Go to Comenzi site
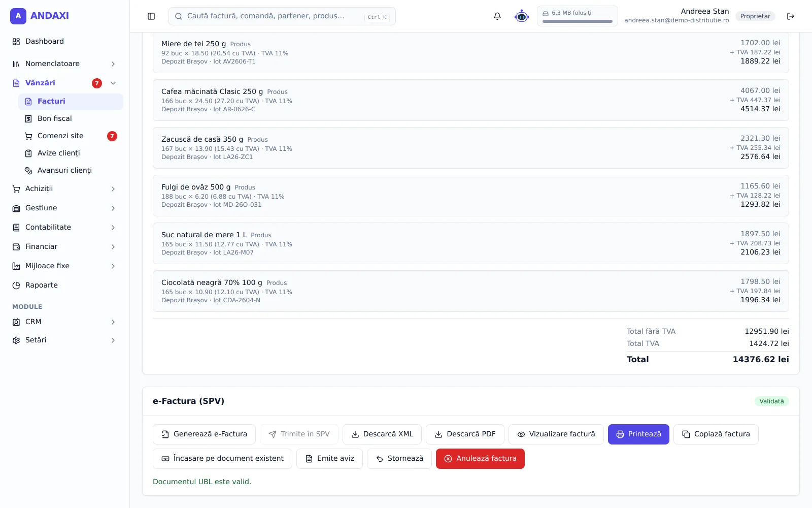812x508 pixels. [71, 136]
